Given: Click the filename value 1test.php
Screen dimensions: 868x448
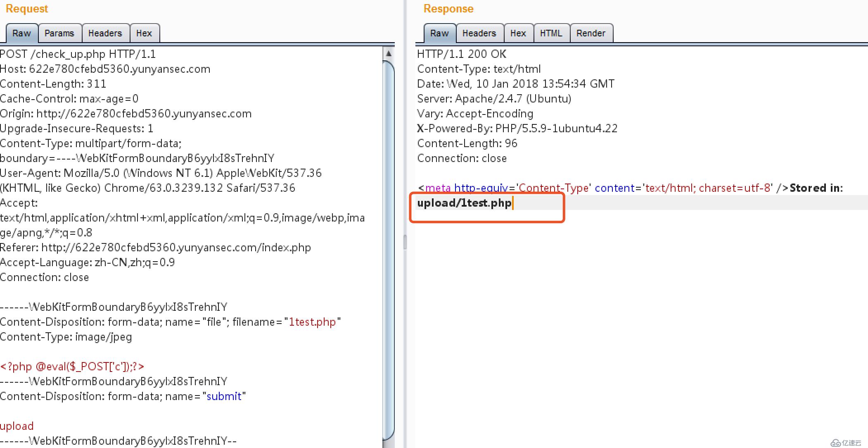Looking at the screenshot, I should (313, 322).
